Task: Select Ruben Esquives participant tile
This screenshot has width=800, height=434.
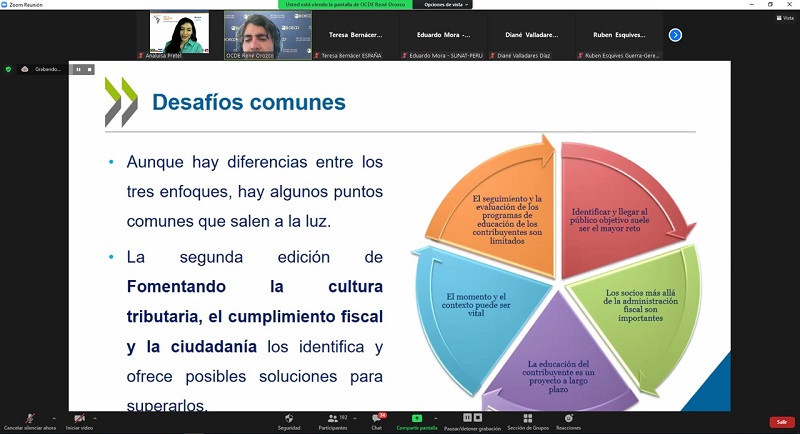Action: point(619,35)
